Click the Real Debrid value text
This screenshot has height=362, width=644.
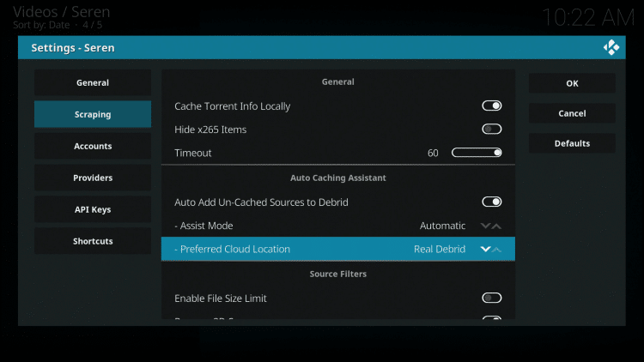pos(440,250)
